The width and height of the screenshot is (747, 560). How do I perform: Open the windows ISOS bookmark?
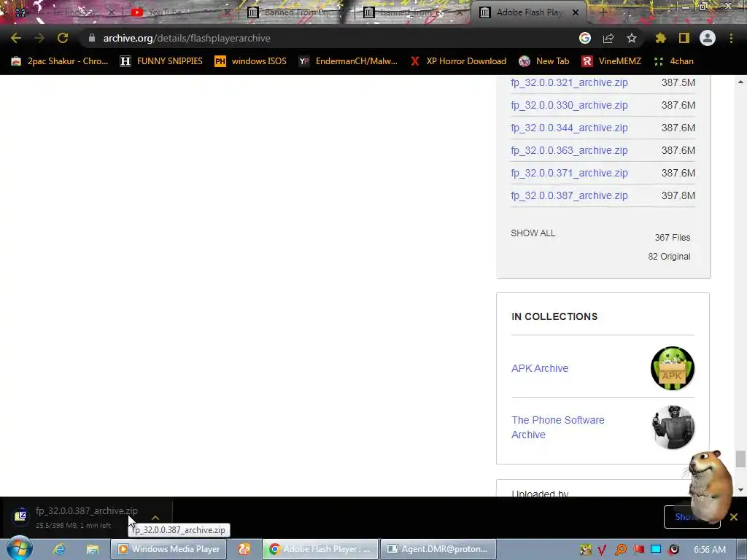coord(251,61)
